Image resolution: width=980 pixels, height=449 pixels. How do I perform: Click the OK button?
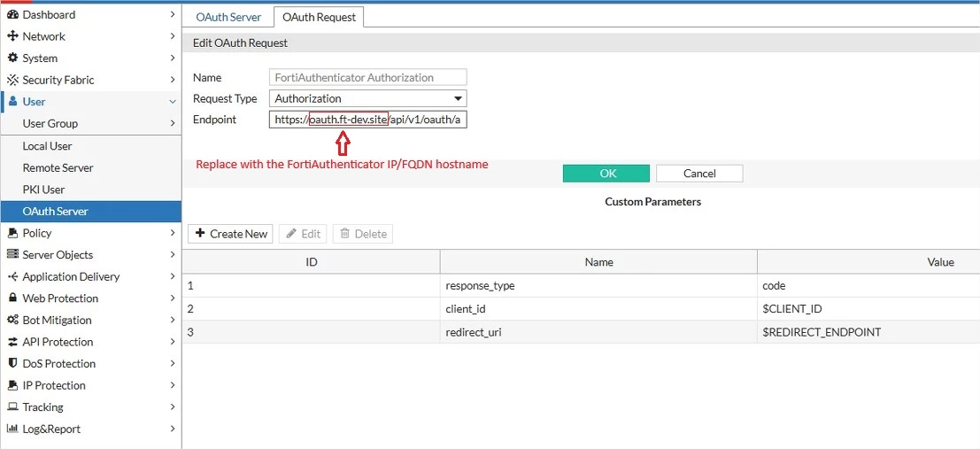point(606,174)
